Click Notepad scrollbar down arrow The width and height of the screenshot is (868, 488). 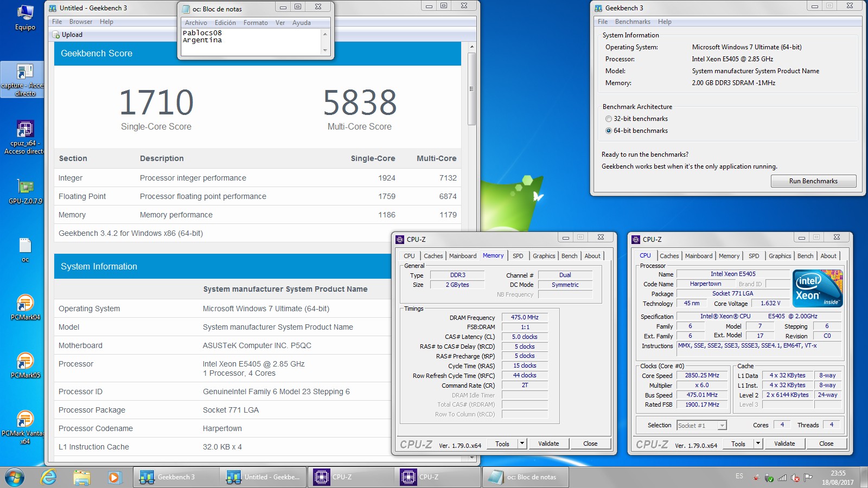coord(325,50)
